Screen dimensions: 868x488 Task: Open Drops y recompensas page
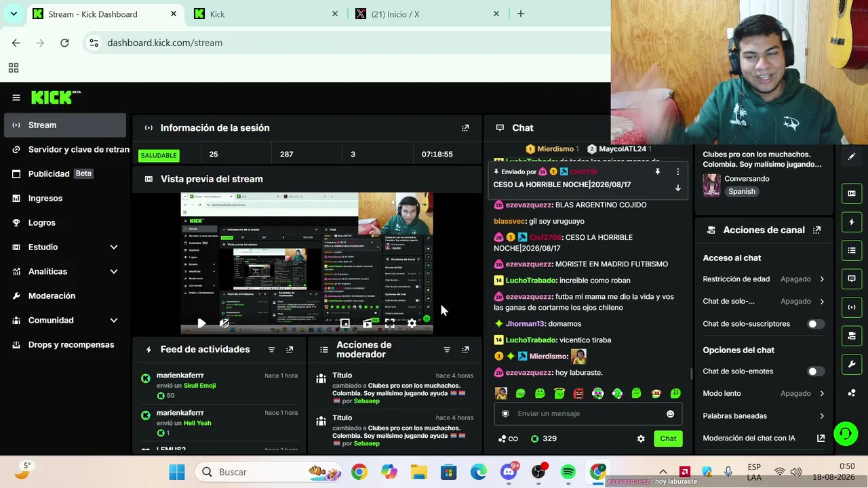click(65, 345)
